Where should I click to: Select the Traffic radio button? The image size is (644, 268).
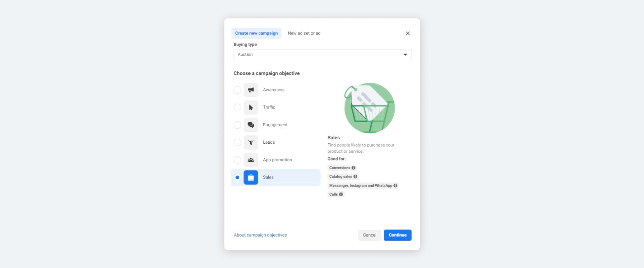point(237,108)
